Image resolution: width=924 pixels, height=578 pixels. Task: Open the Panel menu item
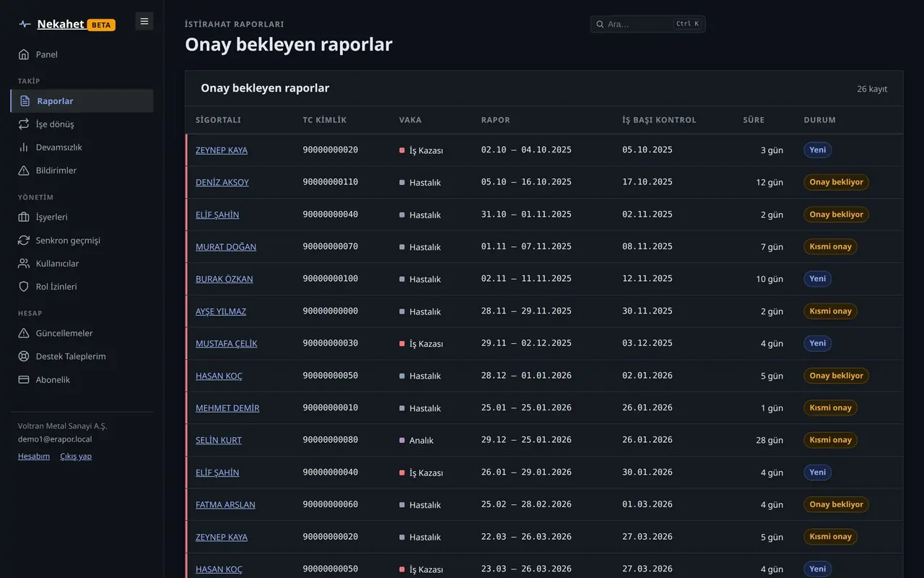click(82, 54)
